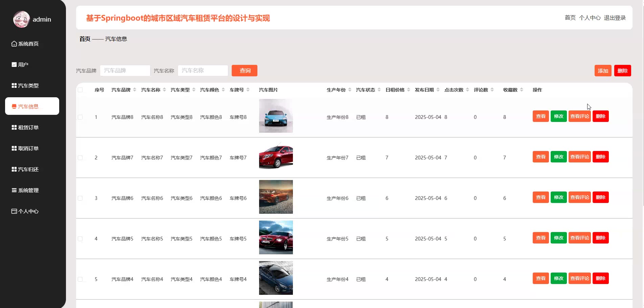Click the grid icon beside 取消订单
This screenshot has height=308, width=644.
[x=14, y=148]
